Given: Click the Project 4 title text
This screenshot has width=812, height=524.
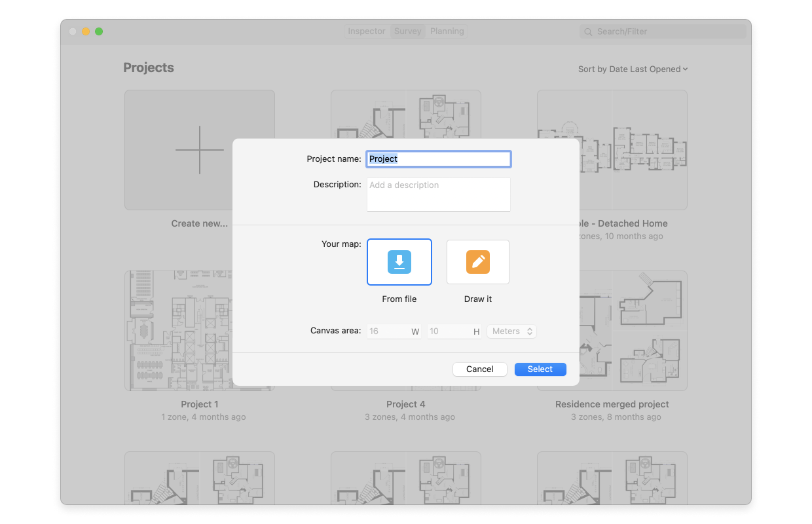Looking at the screenshot, I should coord(406,404).
